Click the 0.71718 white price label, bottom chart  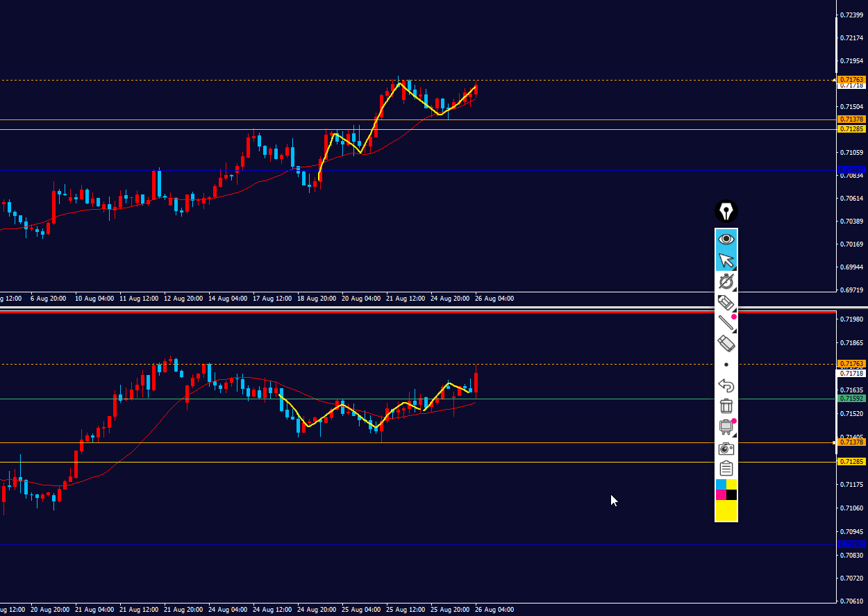[x=851, y=374]
